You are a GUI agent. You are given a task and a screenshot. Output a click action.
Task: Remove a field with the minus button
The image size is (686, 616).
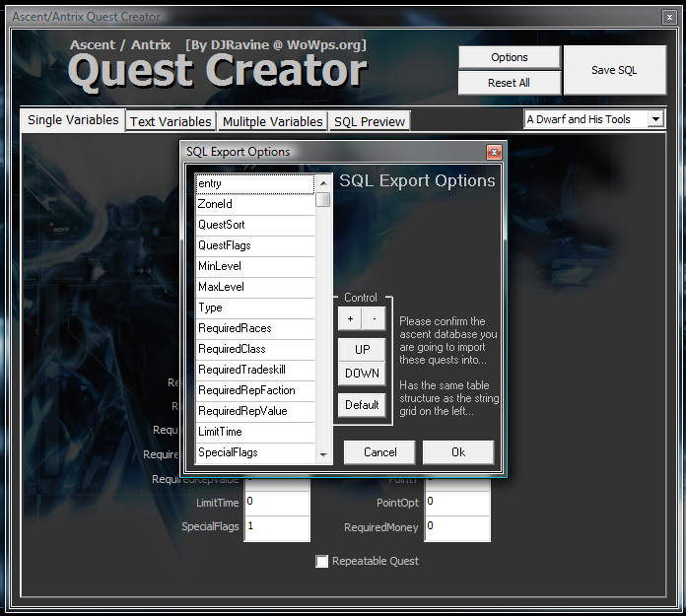click(x=375, y=319)
